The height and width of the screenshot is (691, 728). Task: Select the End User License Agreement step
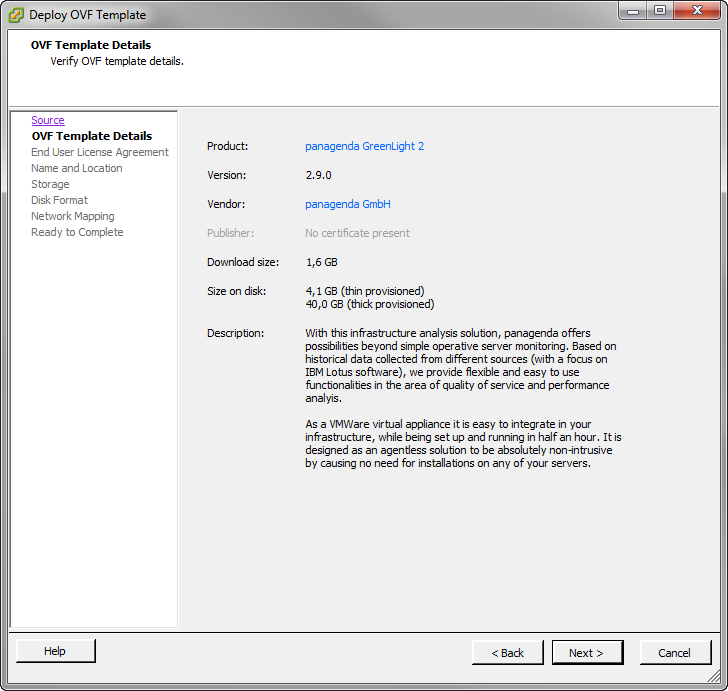pos(99,152)
